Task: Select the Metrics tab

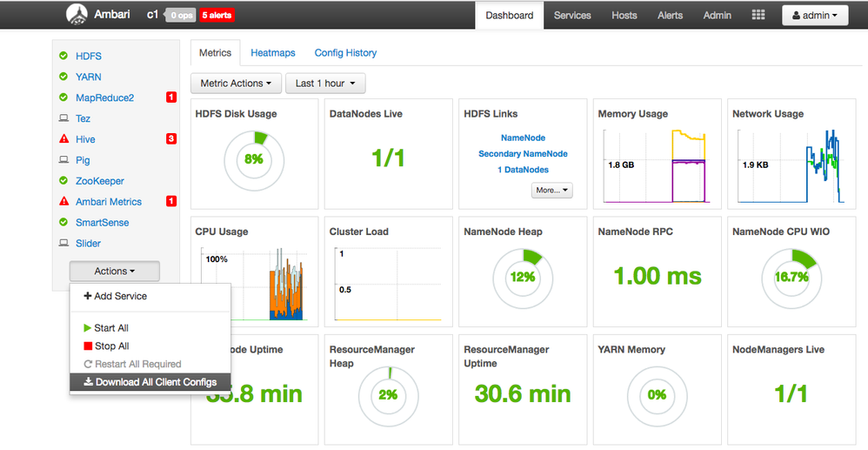Action: pos(216,52)
